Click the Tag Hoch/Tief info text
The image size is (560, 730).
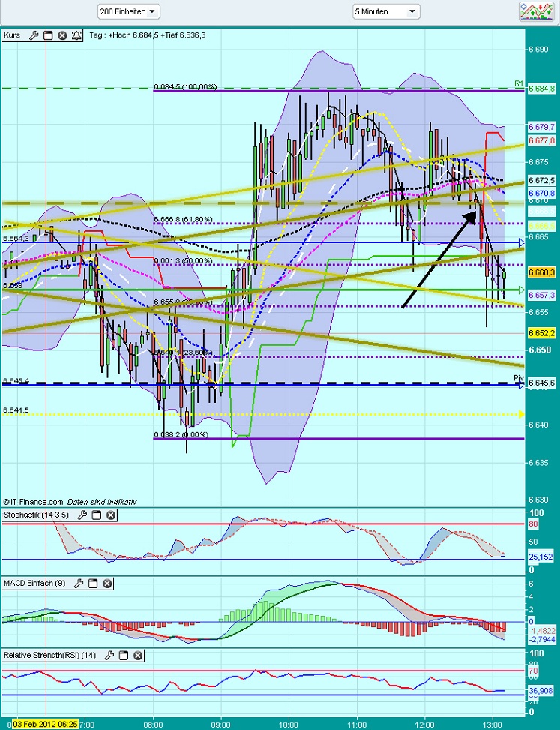148,35
